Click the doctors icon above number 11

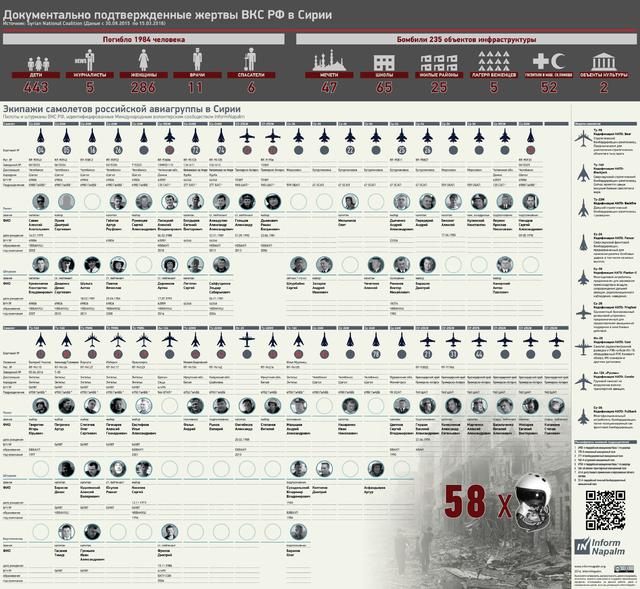[x=196, y=61]
